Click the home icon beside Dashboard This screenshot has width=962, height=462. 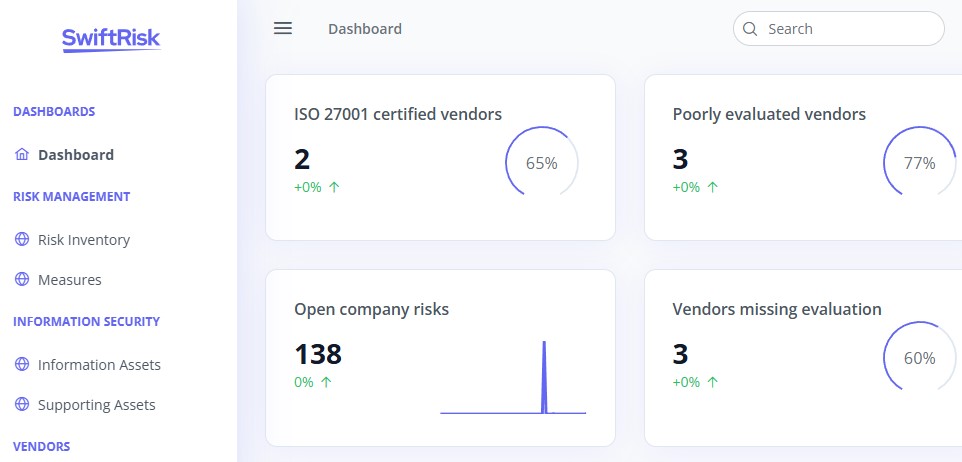[21, 154]
